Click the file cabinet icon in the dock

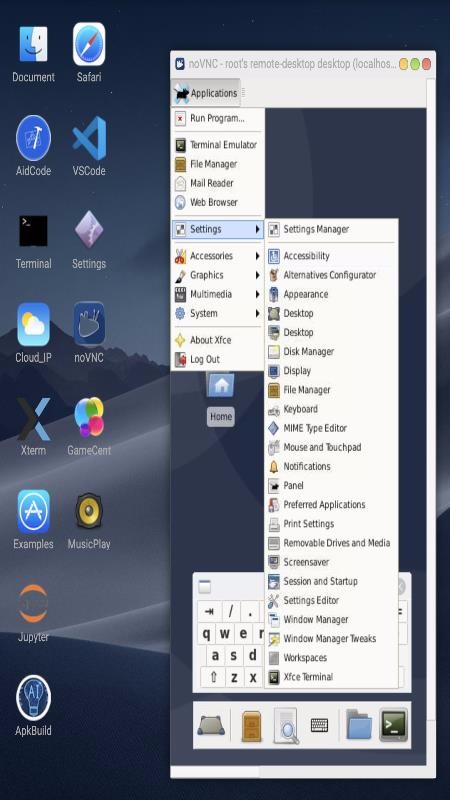251,725
